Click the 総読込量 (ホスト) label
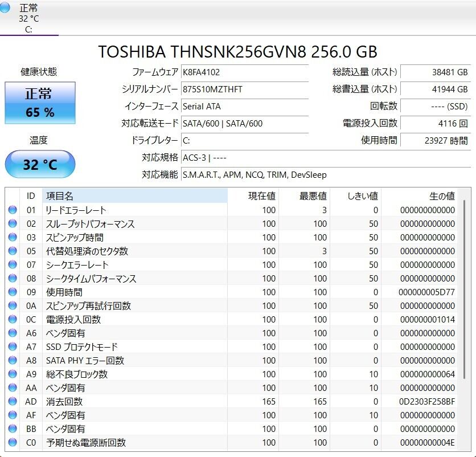This screenshot has width=476, height=457. point(364,72)
